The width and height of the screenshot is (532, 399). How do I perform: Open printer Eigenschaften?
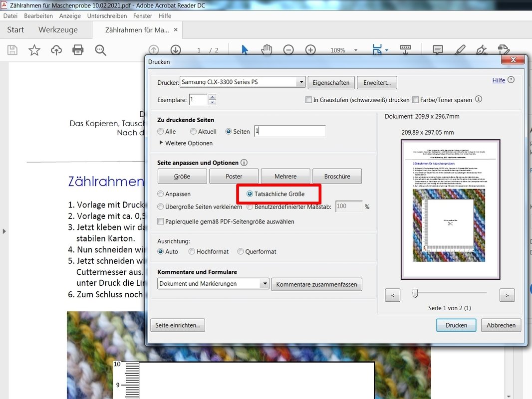tap(331, 82)
